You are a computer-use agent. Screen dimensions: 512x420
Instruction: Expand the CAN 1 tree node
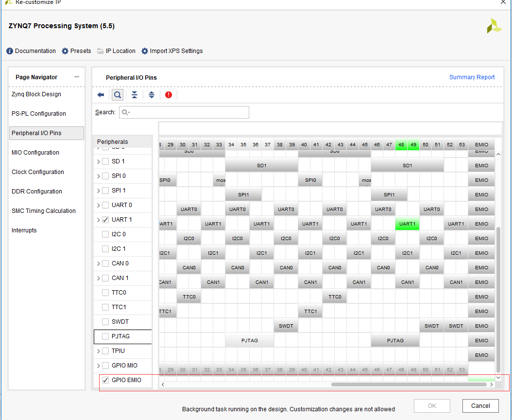coord(98,278)
